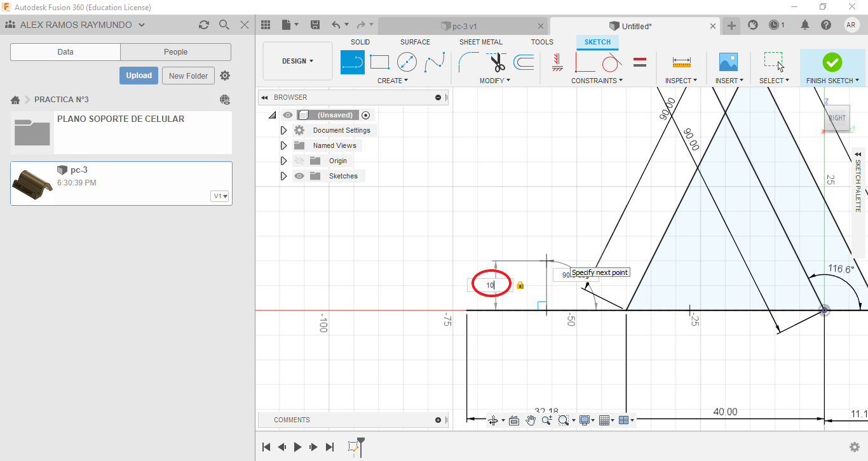
Task: Save the document with the disk icon
Action: [x=315, y=25]
